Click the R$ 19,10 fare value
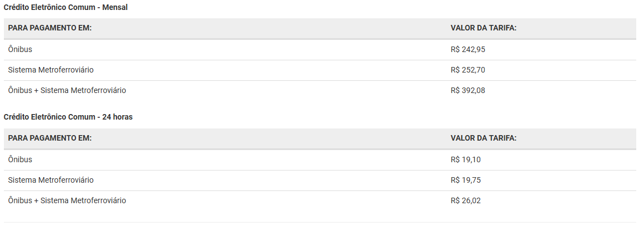Screen dimensions: 644x227 [466, 159]
